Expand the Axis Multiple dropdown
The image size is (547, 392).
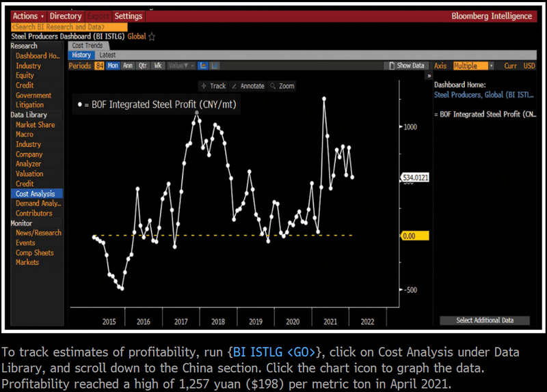tap(473, 66)
